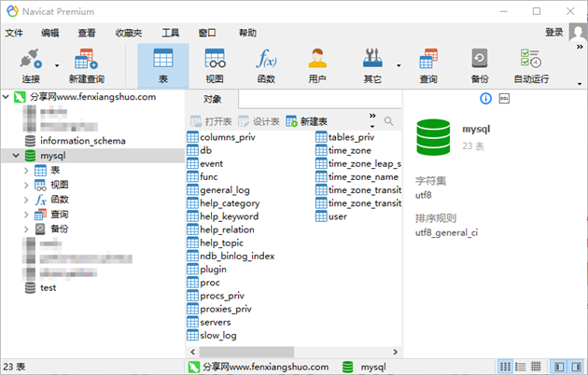This screenshot has height=375, width=588.
Task: Open the 窗口 menu
Action: pos(207,33)
